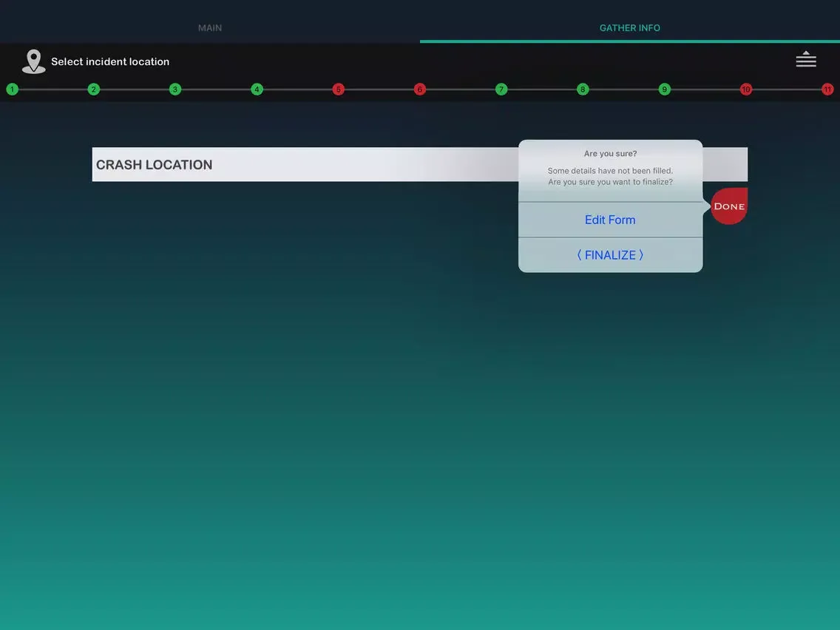Open the stacked lines menu icon
The width and height of the screenshot is (840, 630).
tap(806, 59)
